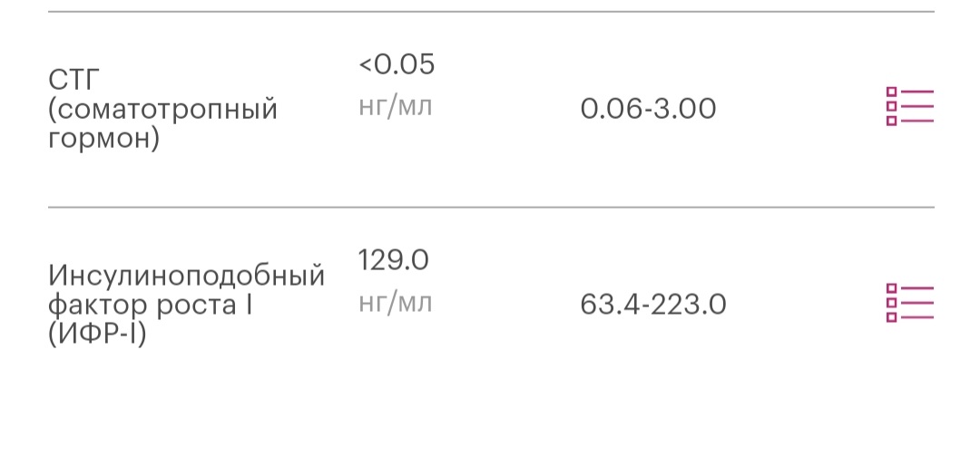The height and width of the screenshot is (476, 980).
Task: Tap the "<0.05" result value
Action: (397, 65)
